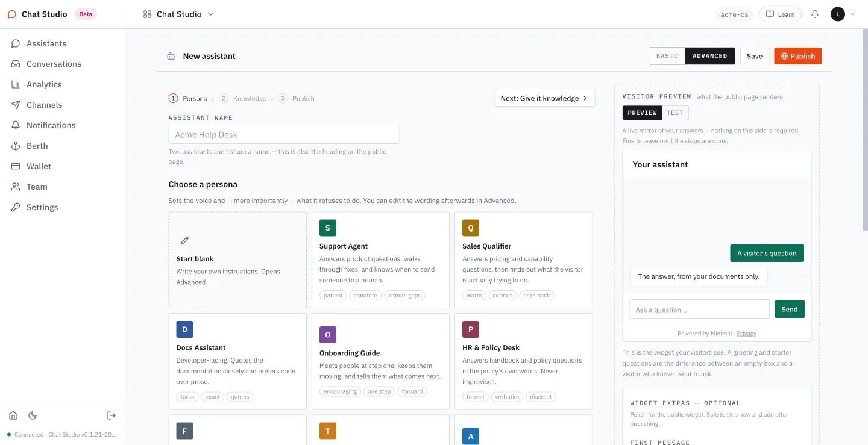Send the preview question
The image size is (868, 445).
pos(790,310)
